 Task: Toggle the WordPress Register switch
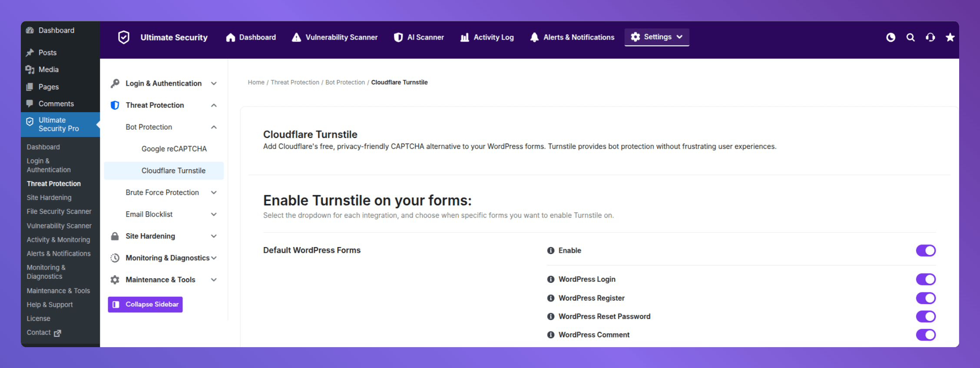926,298
